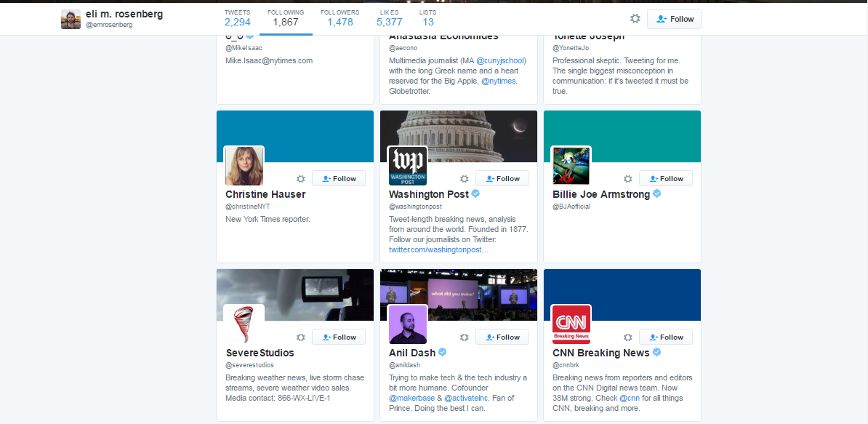Open the @cunyjschool mention link
The width and height of the screenshot is (868, 424).
501,60
